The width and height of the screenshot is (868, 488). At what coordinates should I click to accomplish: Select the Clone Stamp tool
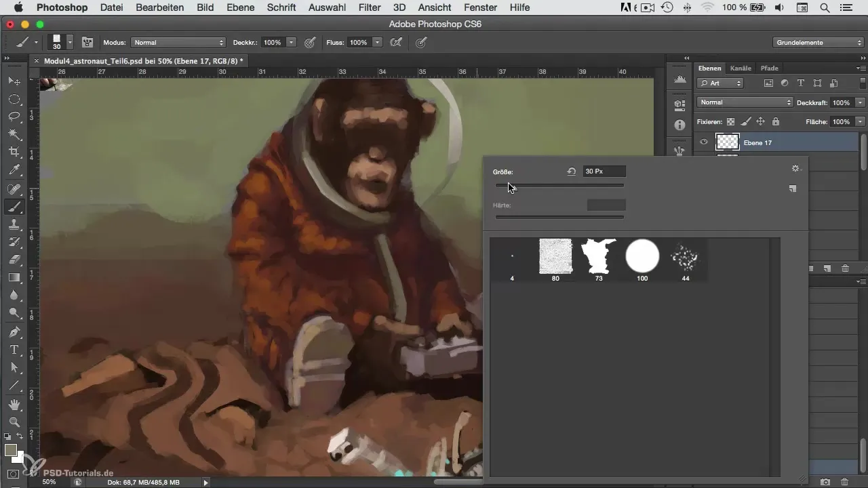[14, 224]
